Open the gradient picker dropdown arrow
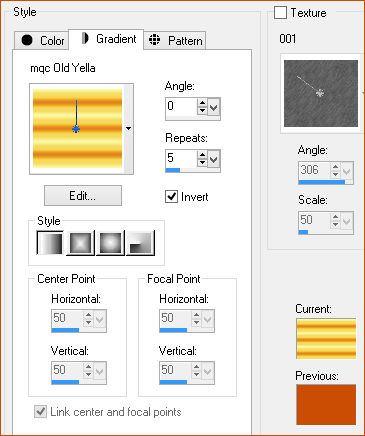This screenshot has width=365, height=436. 128,128
